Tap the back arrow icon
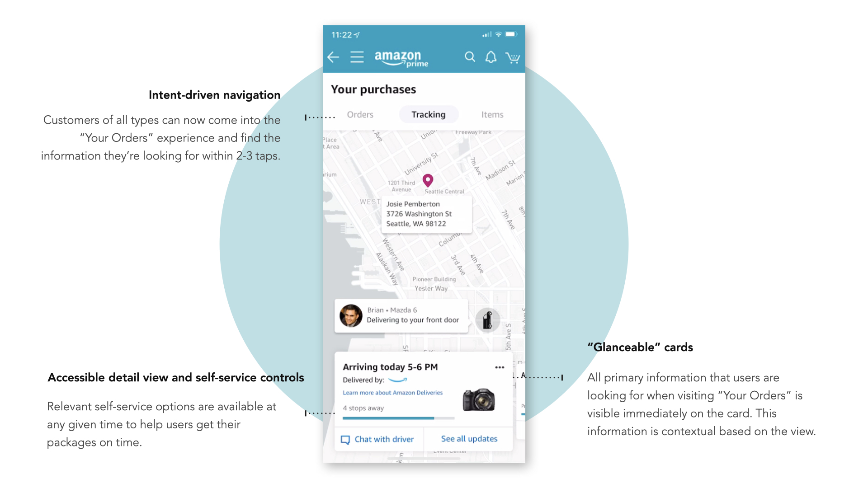868x488 pixels. [x=332, y=58]
